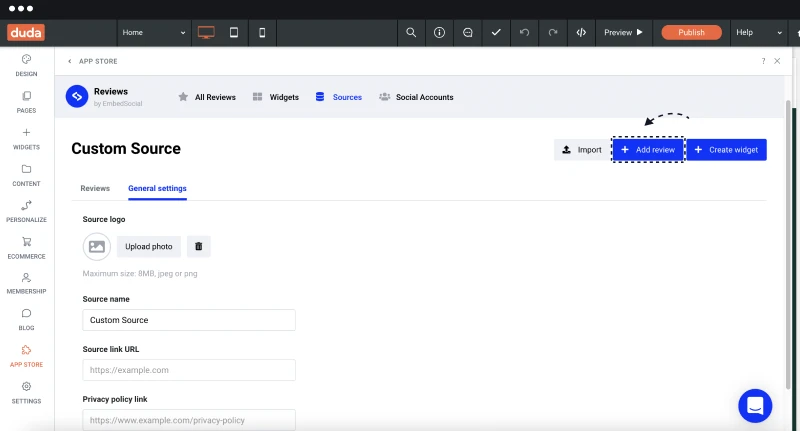Click the Upload photo button
This screenshot has height=431, width=800.
point(148,246)
